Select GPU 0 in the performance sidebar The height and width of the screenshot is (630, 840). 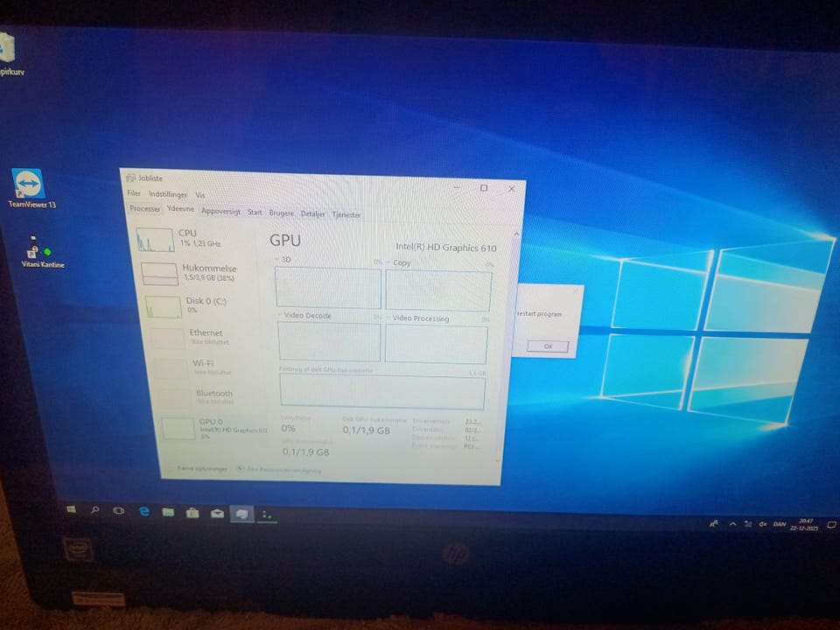coord(214,428)
